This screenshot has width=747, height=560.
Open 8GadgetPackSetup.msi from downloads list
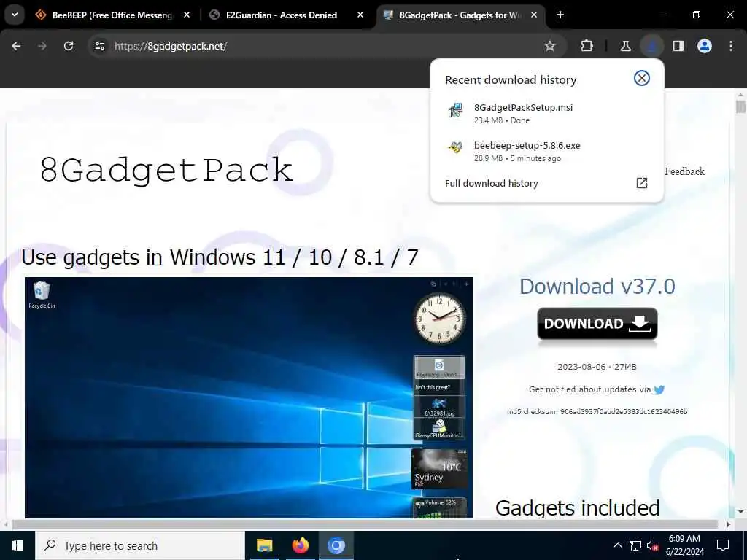coord(546,113)
